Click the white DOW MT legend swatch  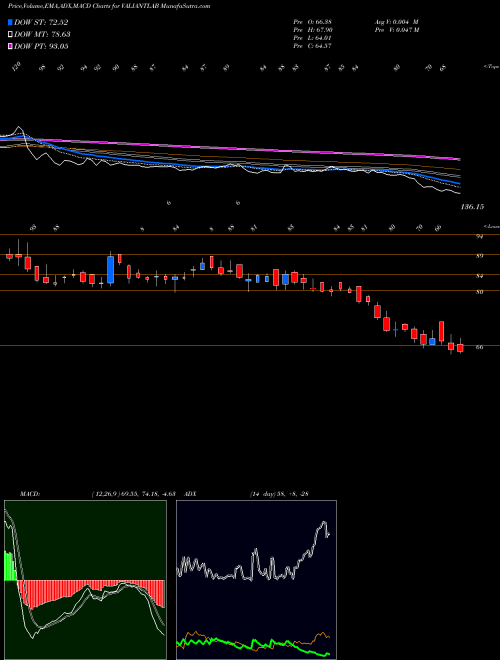click(10, 34)
